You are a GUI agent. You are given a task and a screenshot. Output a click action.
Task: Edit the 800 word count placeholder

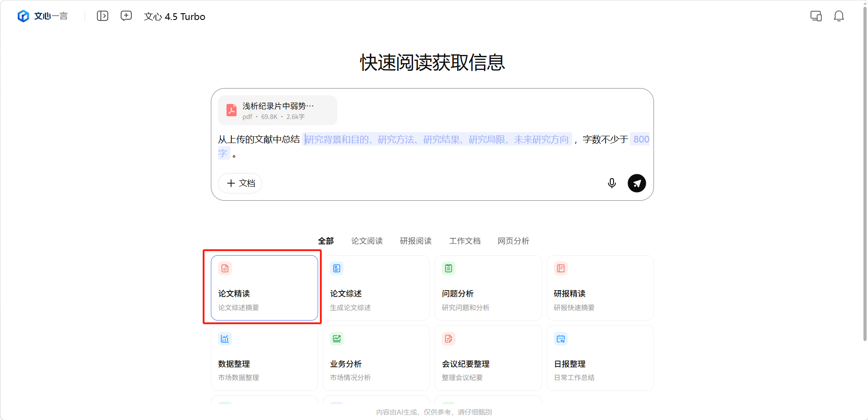641,139
